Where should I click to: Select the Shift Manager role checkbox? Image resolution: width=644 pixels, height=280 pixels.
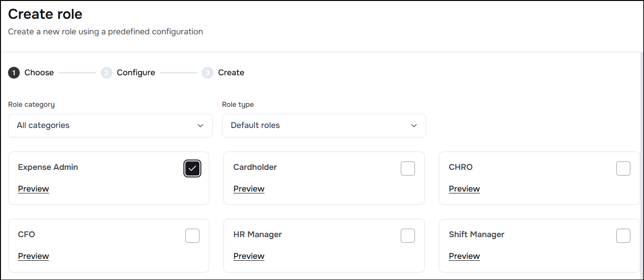click(x=623, y=236)
